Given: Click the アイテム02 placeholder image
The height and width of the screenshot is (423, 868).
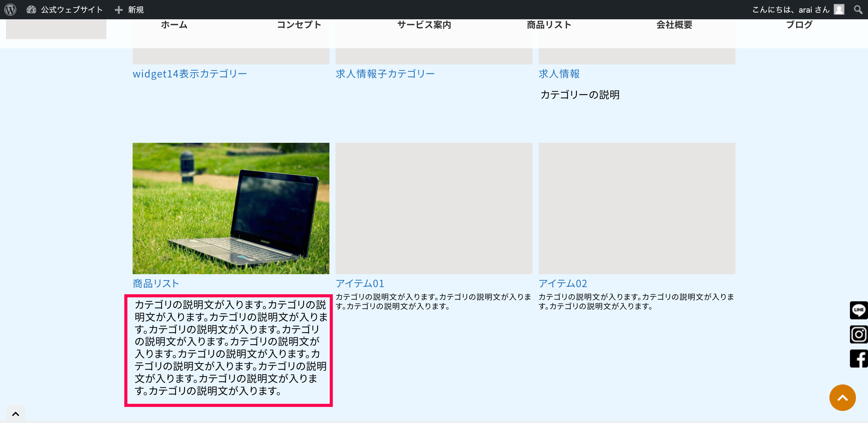Looking at the screenshot, I should point(637,208).
